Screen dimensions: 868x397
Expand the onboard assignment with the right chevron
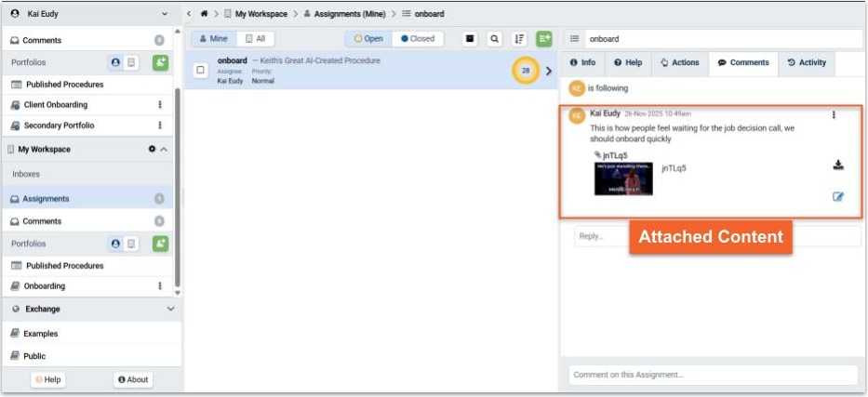(x=549, y=71)
